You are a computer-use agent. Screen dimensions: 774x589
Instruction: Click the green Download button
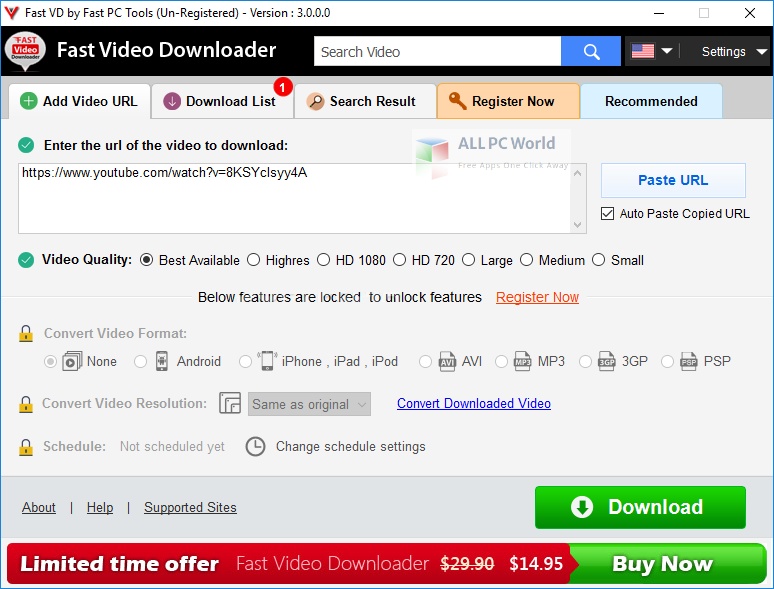(640, 507)
